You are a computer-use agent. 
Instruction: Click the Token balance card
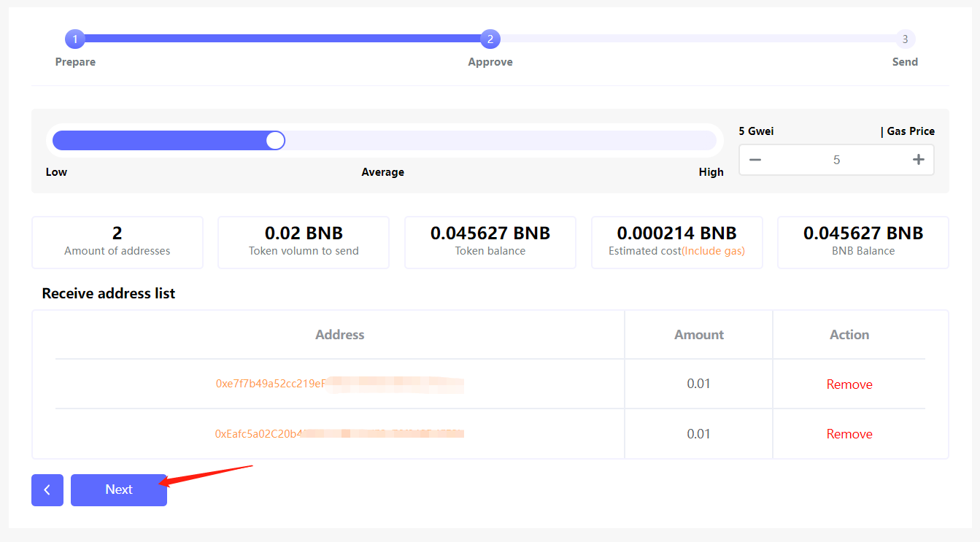[490, 242]
